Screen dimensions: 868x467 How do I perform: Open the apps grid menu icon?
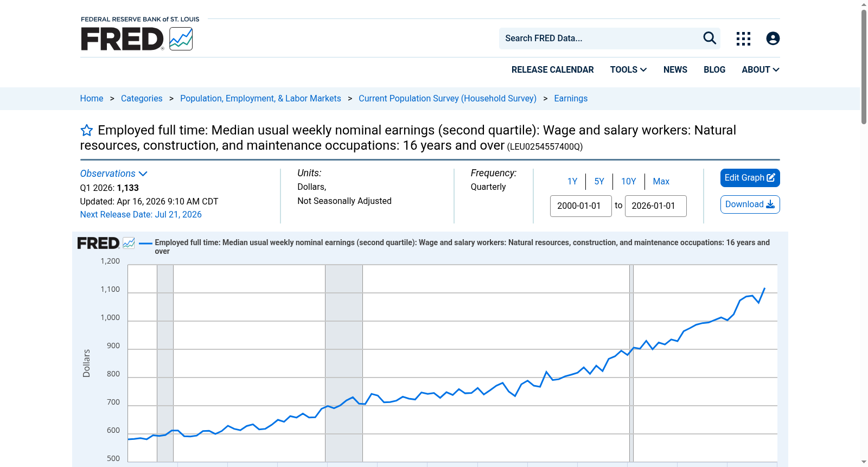click(743, 39)
